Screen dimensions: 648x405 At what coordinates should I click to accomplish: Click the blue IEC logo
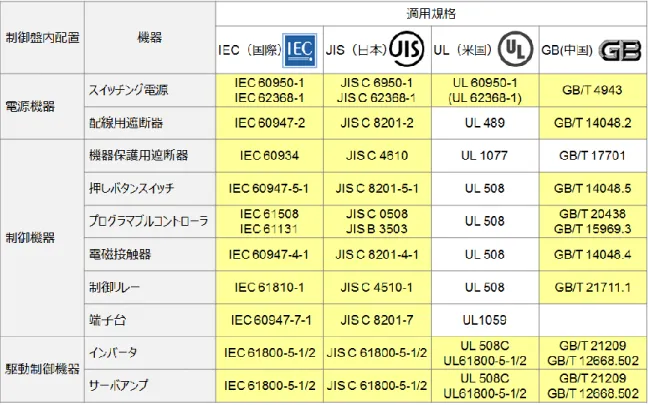tap(300, 50)
